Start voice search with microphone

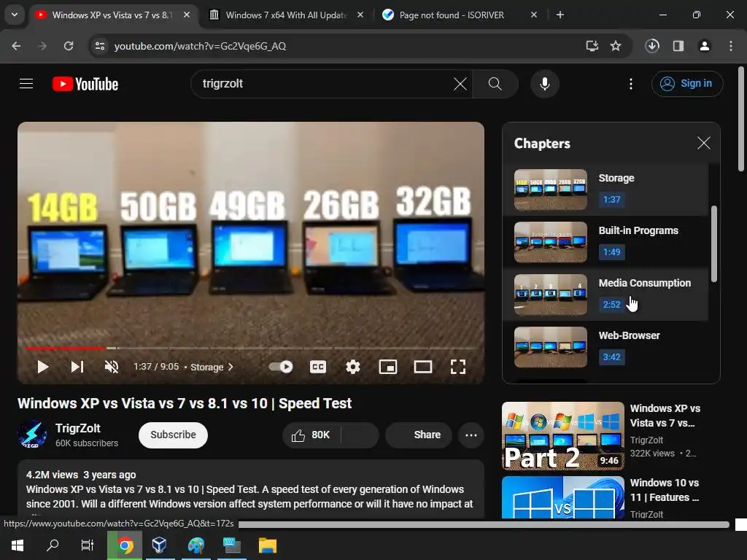tap(544, 84)
